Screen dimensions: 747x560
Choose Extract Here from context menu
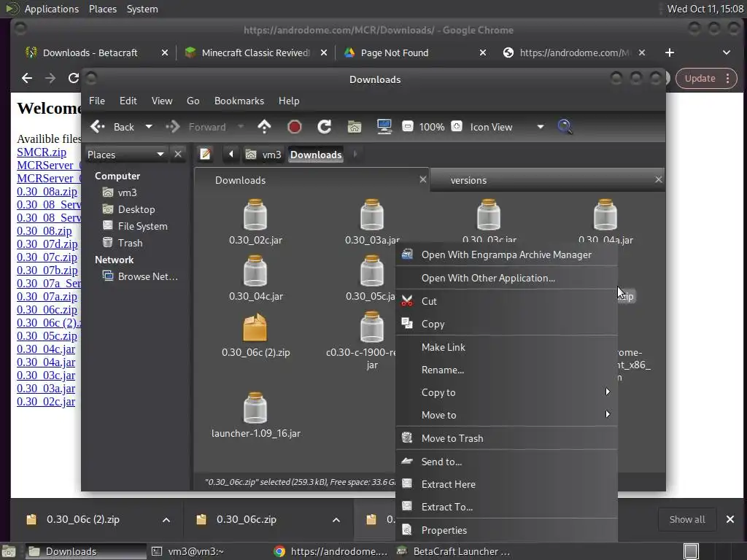[506, 484]
